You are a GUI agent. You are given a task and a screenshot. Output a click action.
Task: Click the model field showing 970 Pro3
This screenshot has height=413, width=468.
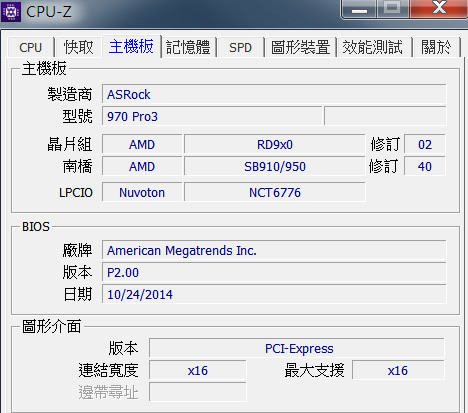(x=212, y=117)
